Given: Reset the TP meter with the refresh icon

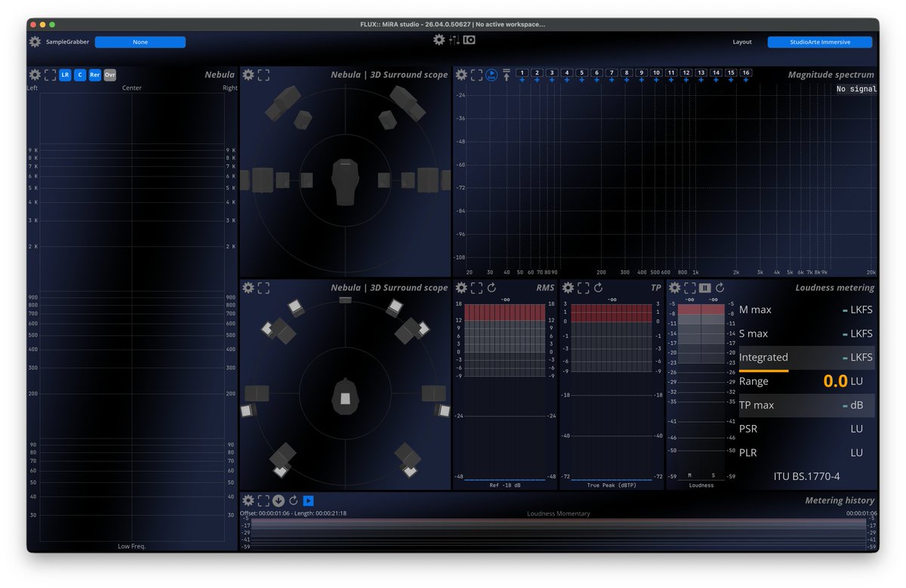Looking at the screenshot, I should click(x=598, y=288).
